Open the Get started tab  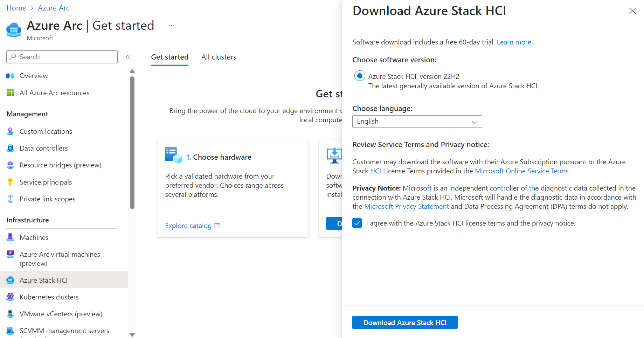click(170, 57)
